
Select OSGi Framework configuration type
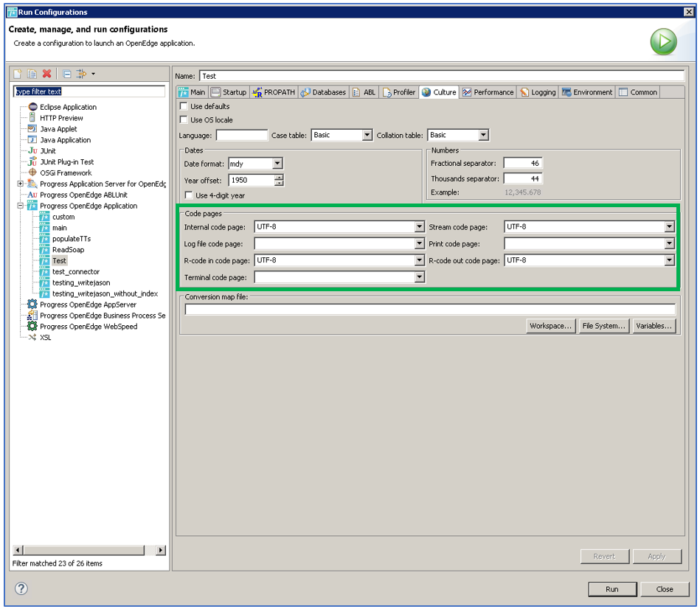coord(66,173)
